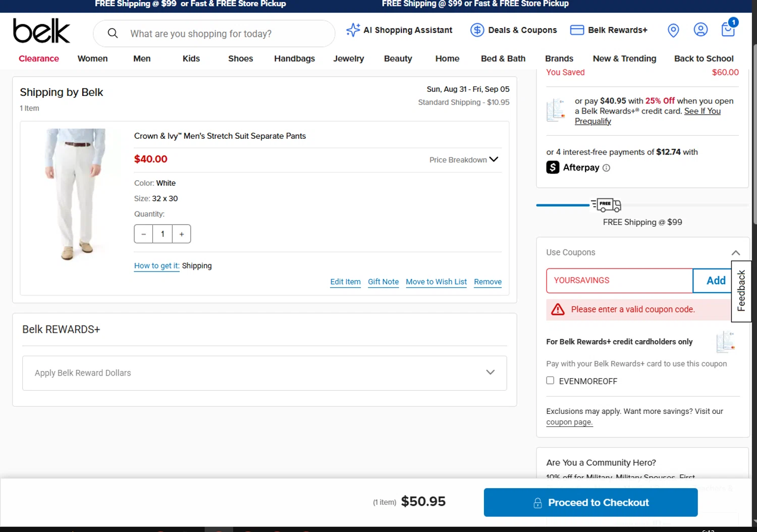Click the free shipping truck icon
This screenshot has width=757, height=532.
click(x=606, y=205)
